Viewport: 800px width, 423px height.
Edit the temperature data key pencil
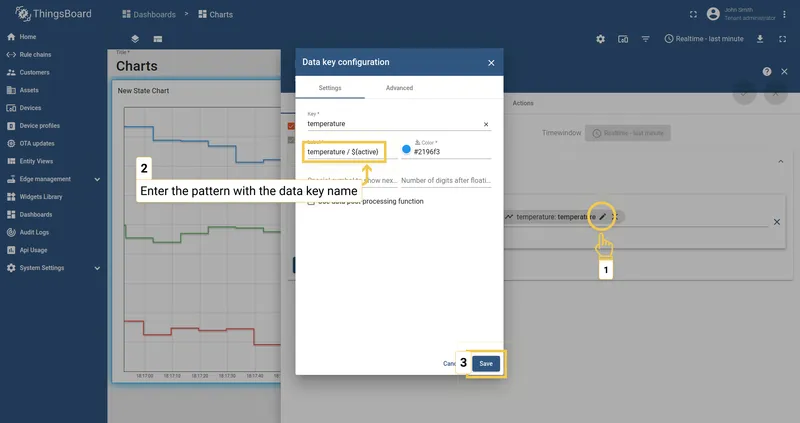[x=603, y=217]
